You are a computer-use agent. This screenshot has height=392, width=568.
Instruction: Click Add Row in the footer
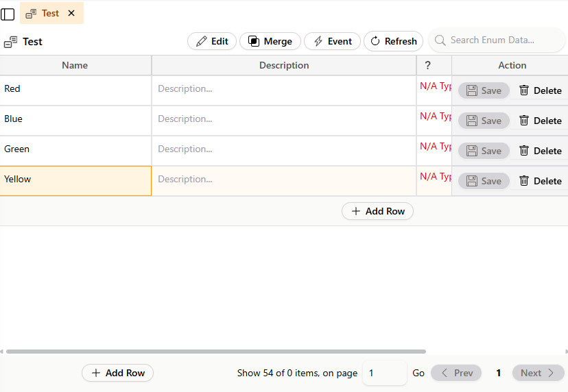pyautogui.click(x=118, y=373)
